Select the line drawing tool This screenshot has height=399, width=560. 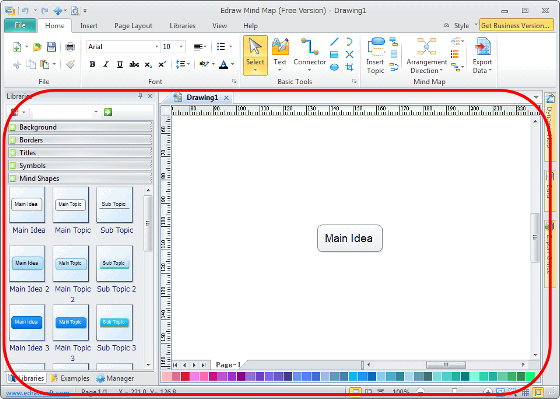tap(334, 42)
